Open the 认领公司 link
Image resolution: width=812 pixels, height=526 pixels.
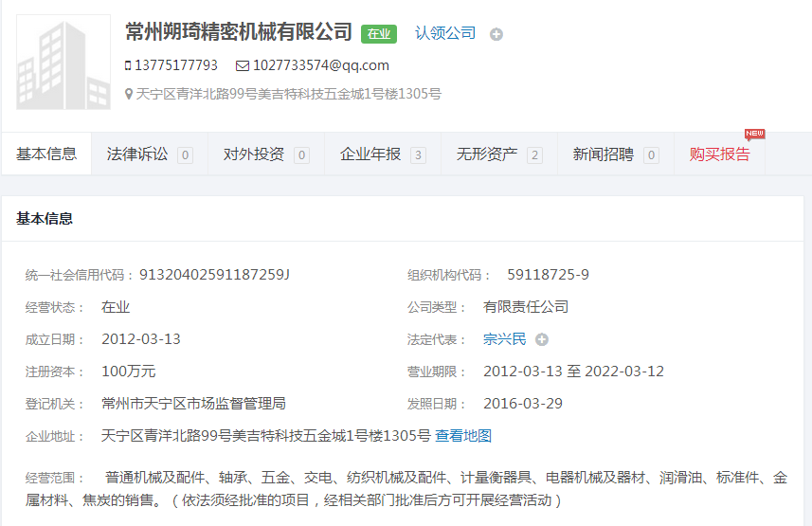pos(445,33)
